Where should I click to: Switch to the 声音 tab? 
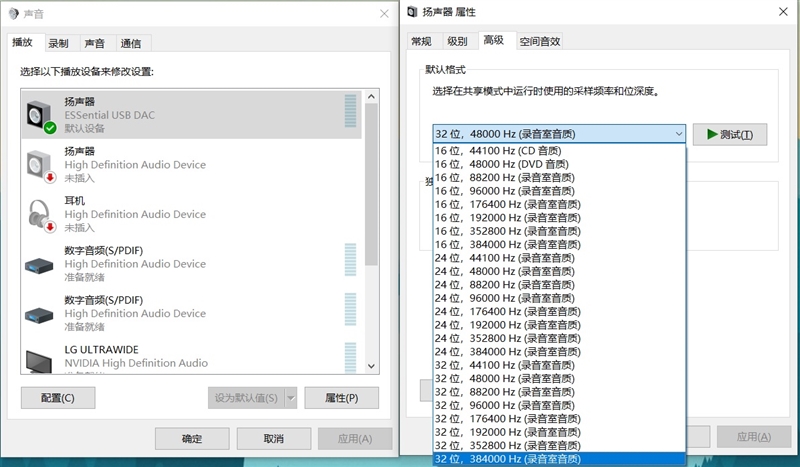coord(94,44)
